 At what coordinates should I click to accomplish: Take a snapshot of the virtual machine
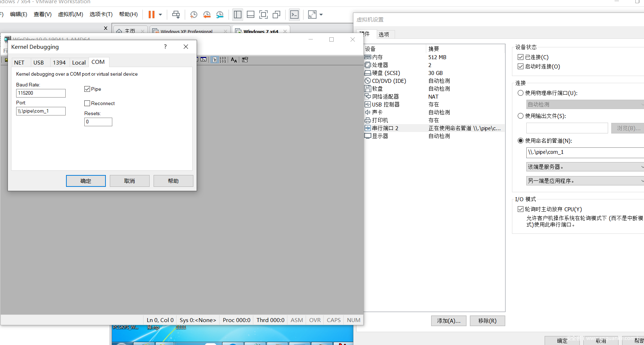point(193,15)
